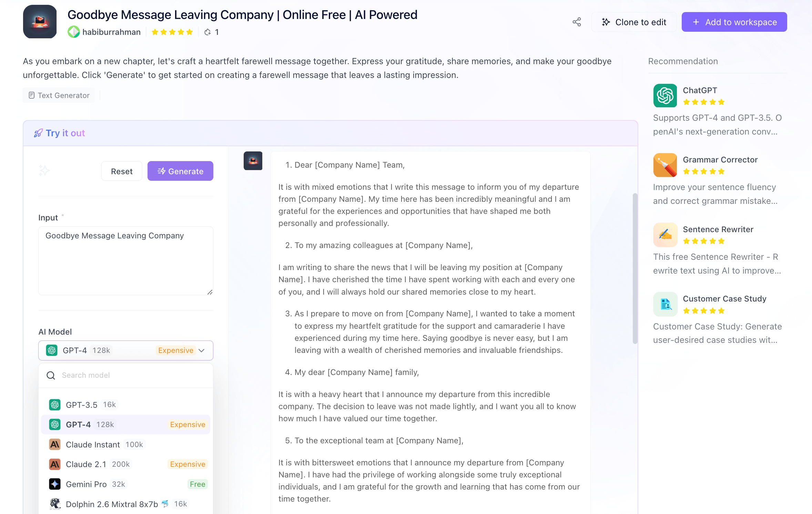Collapse the AI Model dropdown
Viewport: 812px width, 514px height.
tap(202, 350)
